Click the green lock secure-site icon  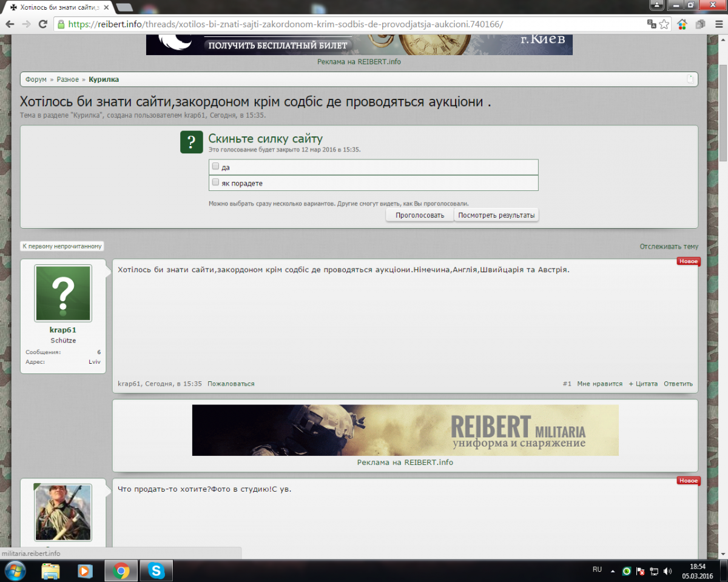(61, 24)
